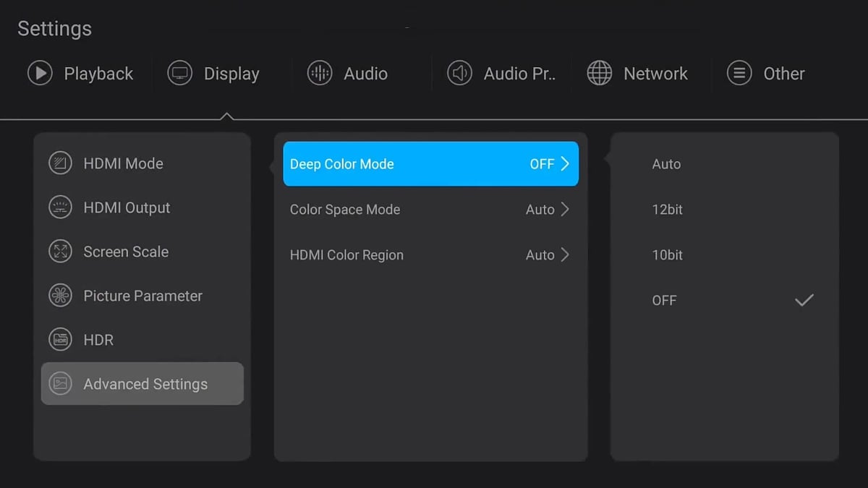Click the Display monitor icon
This screenshot has width=868, height=488.
coord(179,73)
